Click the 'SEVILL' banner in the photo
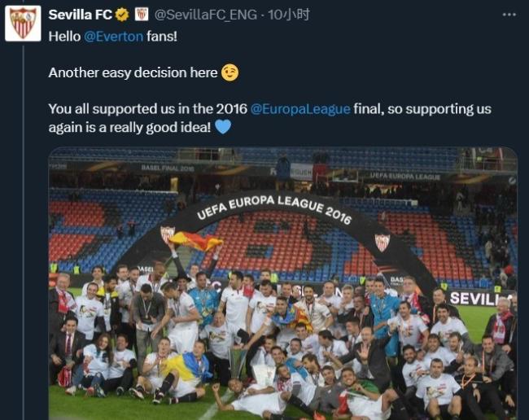This screenshot has width=529, height=420. point(481,299)
